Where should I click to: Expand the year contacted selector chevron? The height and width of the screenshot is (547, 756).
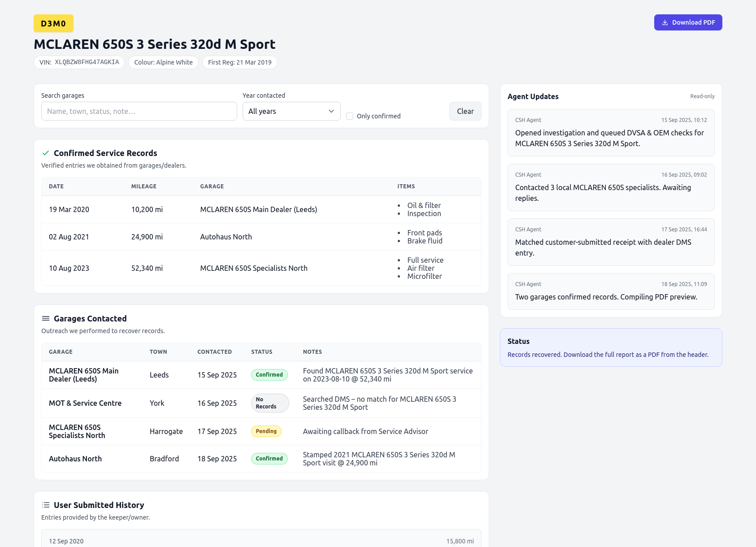point(331,111)
